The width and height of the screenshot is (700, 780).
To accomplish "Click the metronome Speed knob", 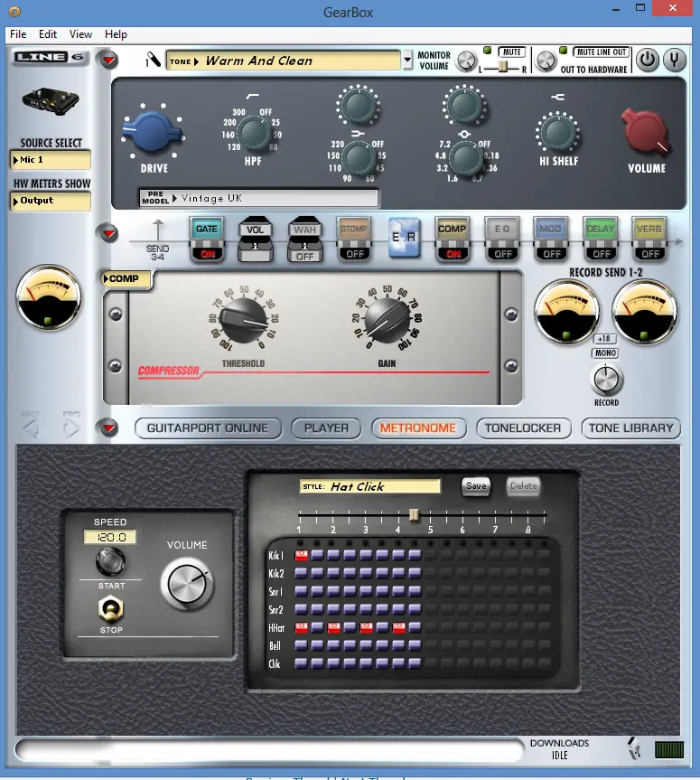I will pos(110,561).
